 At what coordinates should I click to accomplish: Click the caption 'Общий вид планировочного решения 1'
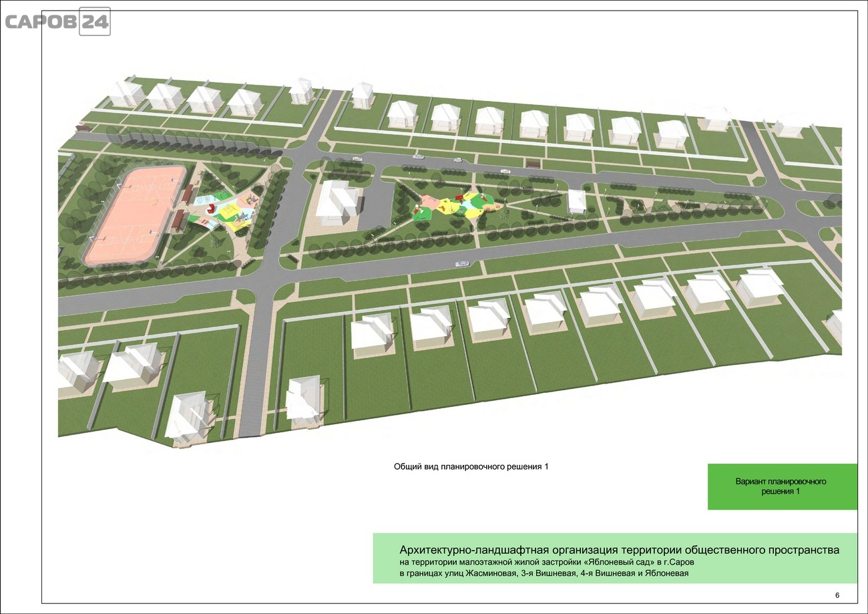pyautogui.click(x=471, y=467)
